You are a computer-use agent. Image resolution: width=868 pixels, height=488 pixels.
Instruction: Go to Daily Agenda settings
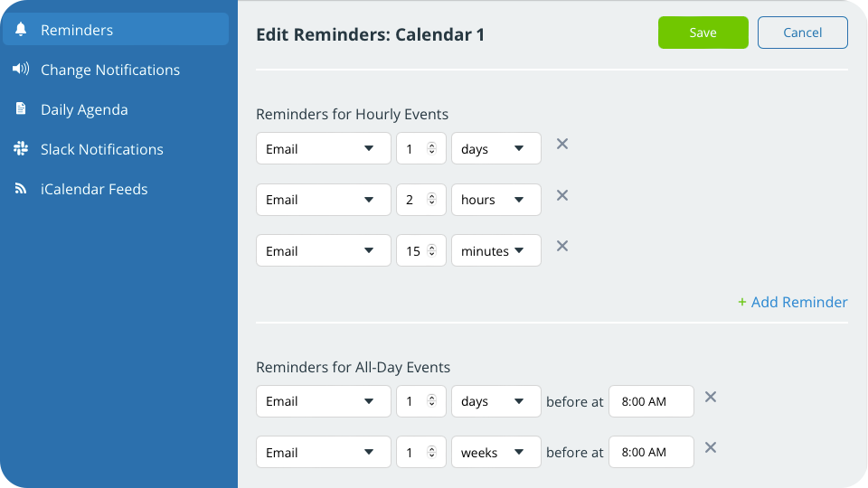pos(84,109)
